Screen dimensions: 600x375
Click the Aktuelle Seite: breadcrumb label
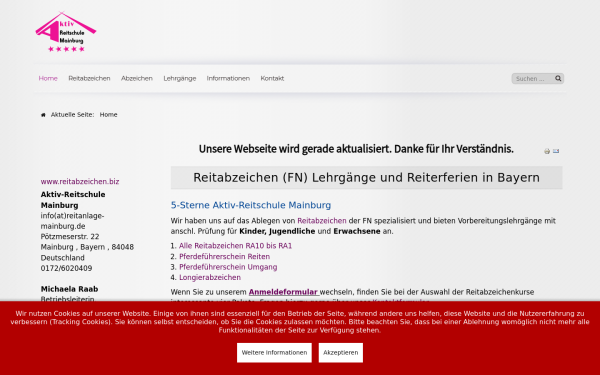coord(72,115)
